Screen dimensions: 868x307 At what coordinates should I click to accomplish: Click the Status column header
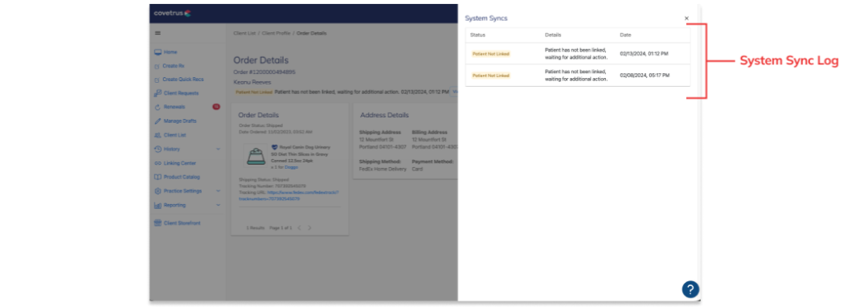click(477, 35)
